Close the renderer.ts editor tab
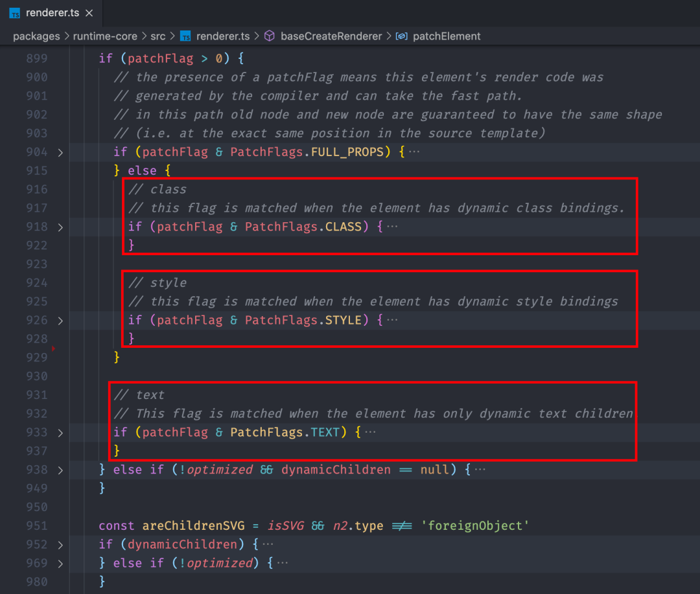The height and width of the screenshot is (594, 700). tap(89, 13)
